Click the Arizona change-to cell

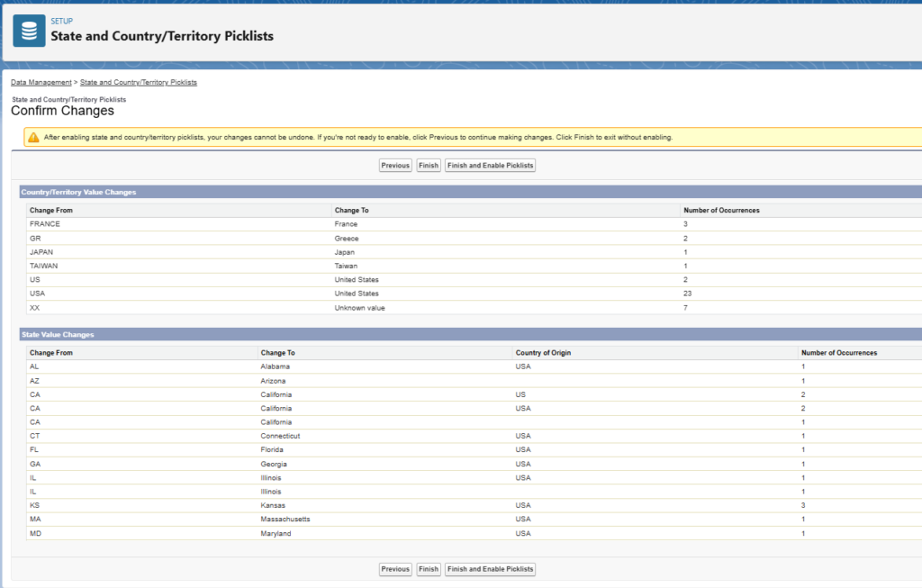273,381
